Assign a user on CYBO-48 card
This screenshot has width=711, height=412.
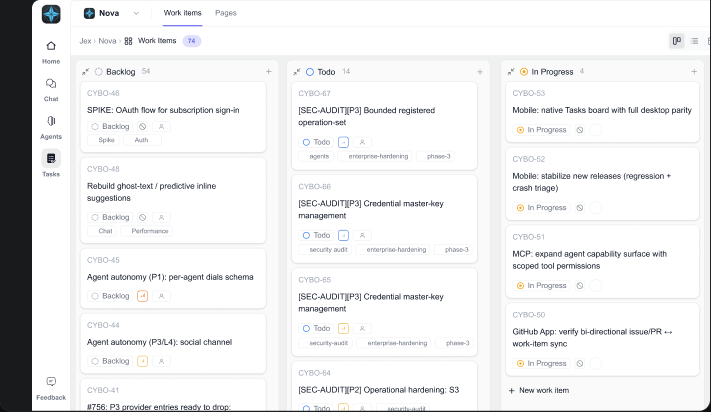(x=161, y=218)
